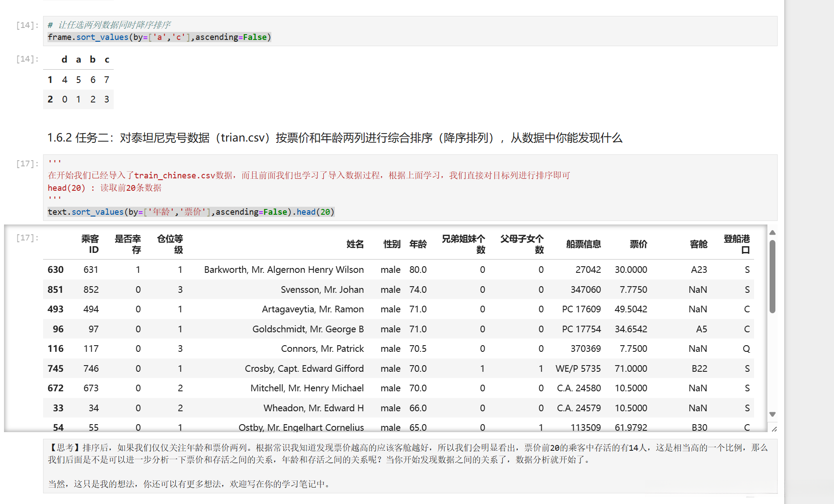Viewport: 834px width, 504px height.
Task: Click ticket C.A. 24580
Action: point(579,388)
